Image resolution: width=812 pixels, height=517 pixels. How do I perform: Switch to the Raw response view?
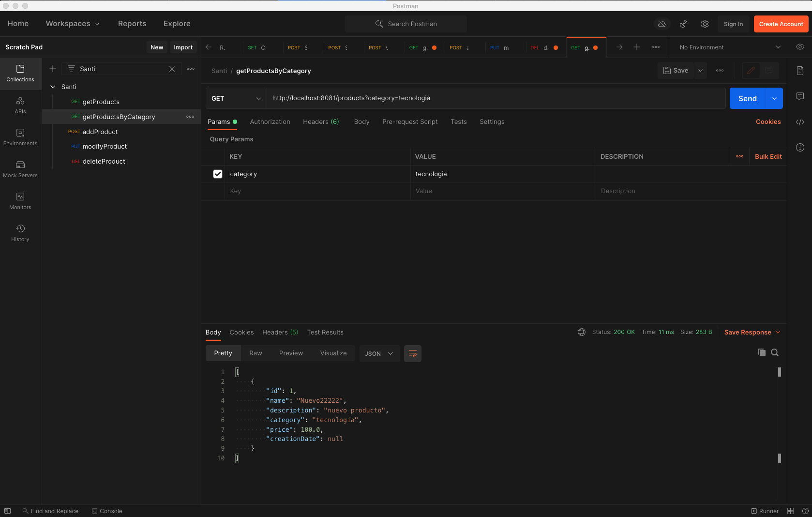[256, 353]
